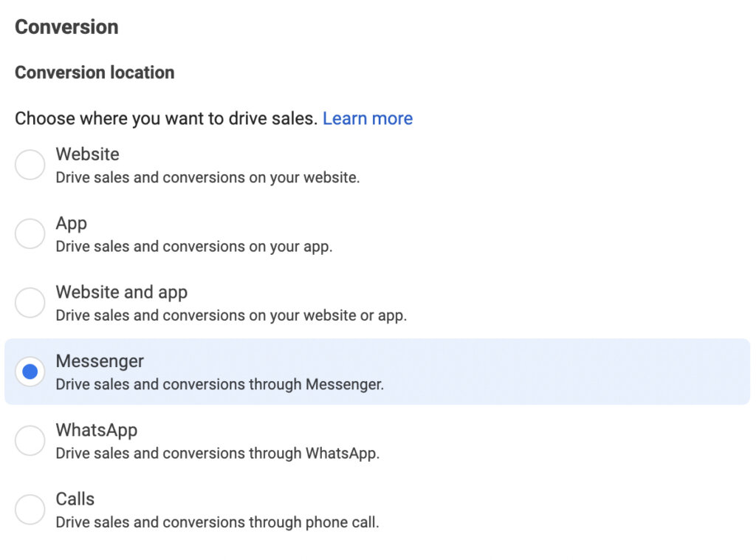Image resolution: width=756 pixels, height=560 pixels.
Task: Click the WhatsApp option label
Action: tap(96, 430)
